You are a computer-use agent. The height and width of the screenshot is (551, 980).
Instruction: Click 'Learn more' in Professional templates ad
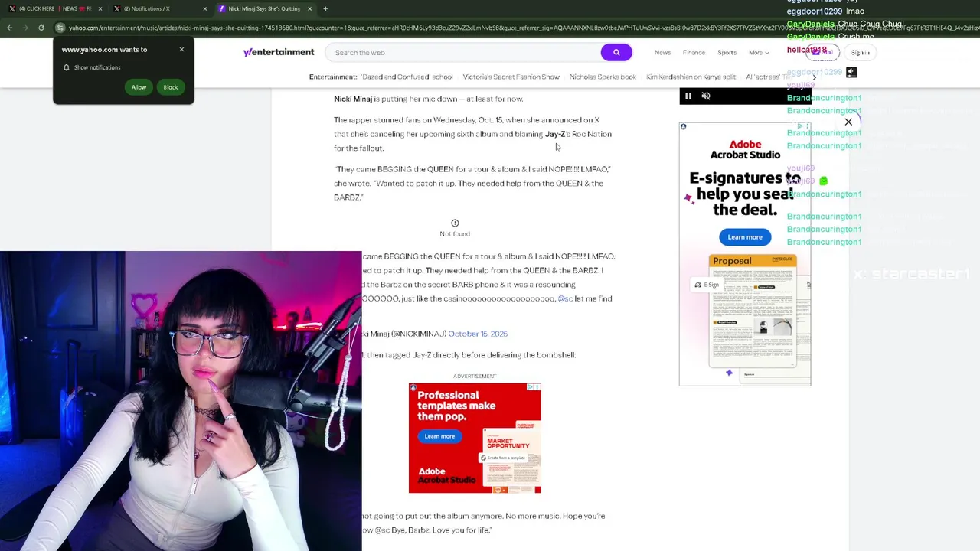coord(439,436)
